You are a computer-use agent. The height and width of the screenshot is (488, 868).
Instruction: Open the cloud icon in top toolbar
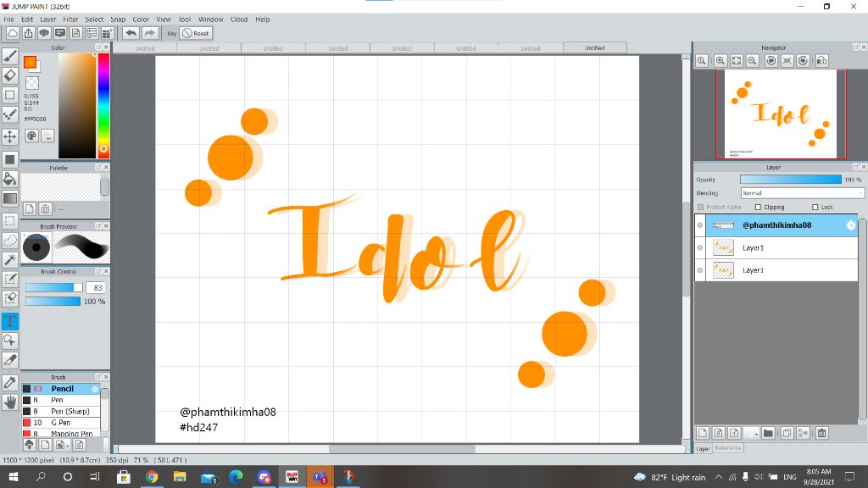pos(12,33)
